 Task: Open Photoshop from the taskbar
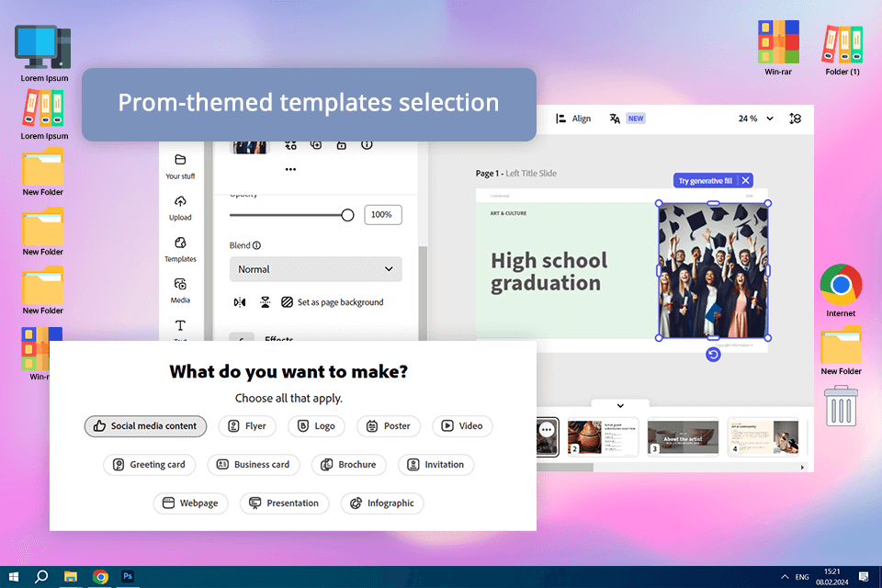[x=128, y=577]
